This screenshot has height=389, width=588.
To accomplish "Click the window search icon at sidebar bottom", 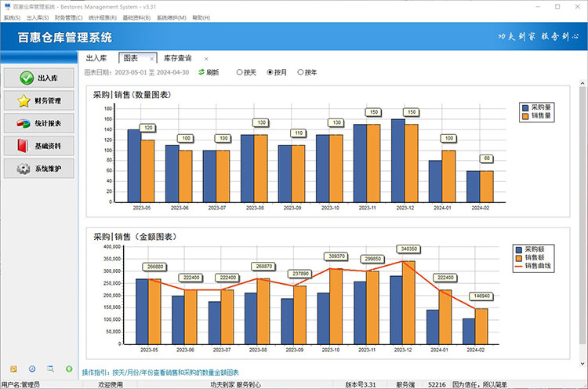I will pos(50,369).
